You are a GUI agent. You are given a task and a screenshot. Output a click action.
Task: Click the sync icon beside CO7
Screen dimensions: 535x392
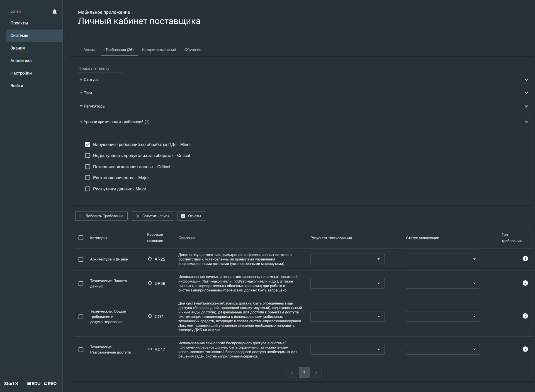(x=150, y=316)
